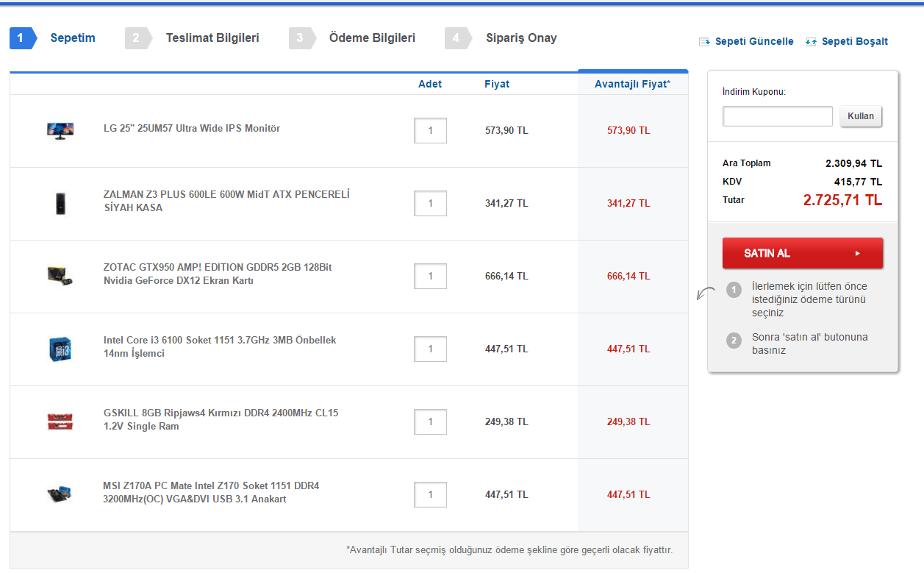Open the Zalman Z3 Plus case thumbnail
Viewport: 924px width, 573px height.
60,203
